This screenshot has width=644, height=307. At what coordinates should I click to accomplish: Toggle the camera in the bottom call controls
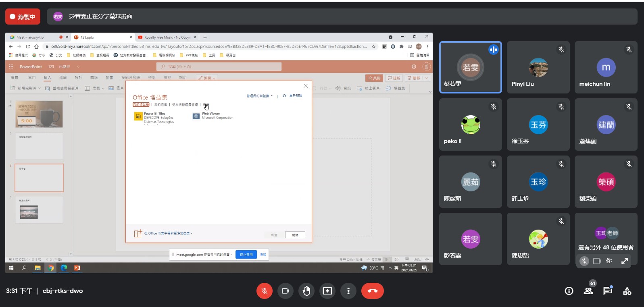[x=286, y=291]
